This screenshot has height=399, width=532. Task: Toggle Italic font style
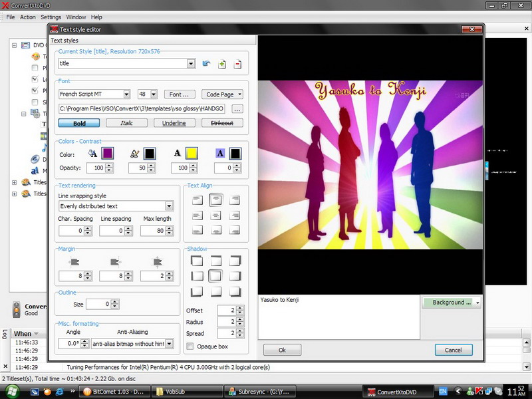pos(126,123)
